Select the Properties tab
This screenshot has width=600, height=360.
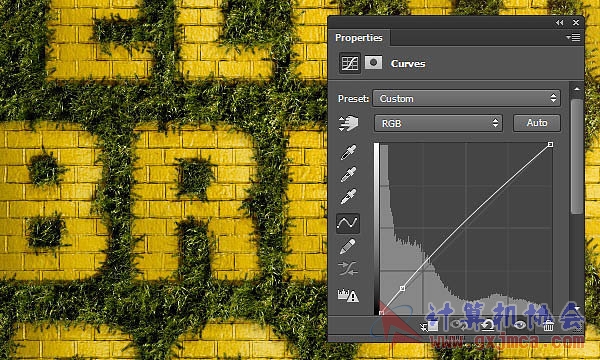(359, 37)
